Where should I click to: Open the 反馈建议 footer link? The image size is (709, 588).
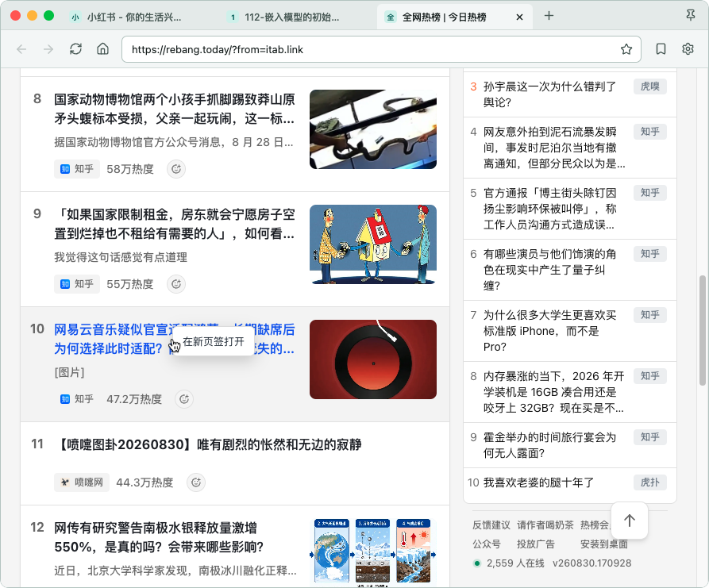pyautogui.click(x=491, y=525)
